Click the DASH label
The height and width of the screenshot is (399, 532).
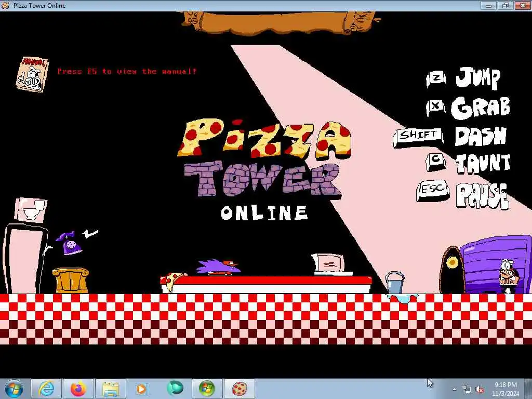[481, 137]
